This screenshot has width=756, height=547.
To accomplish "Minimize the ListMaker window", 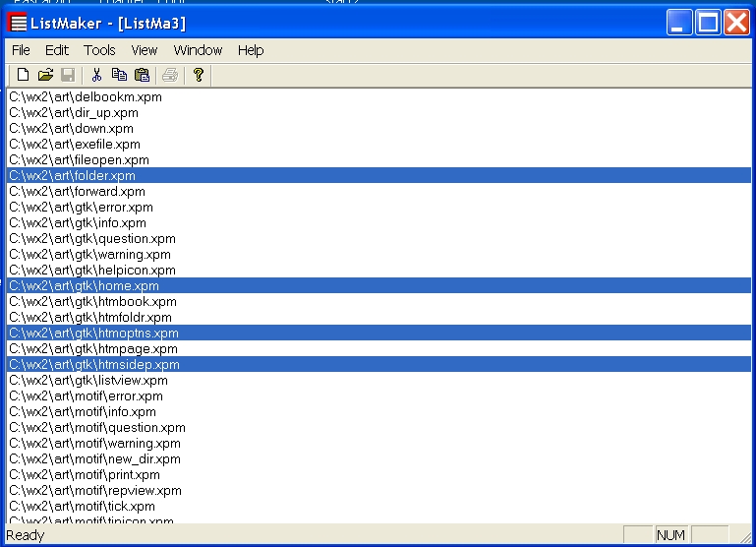I will point(679,23).
